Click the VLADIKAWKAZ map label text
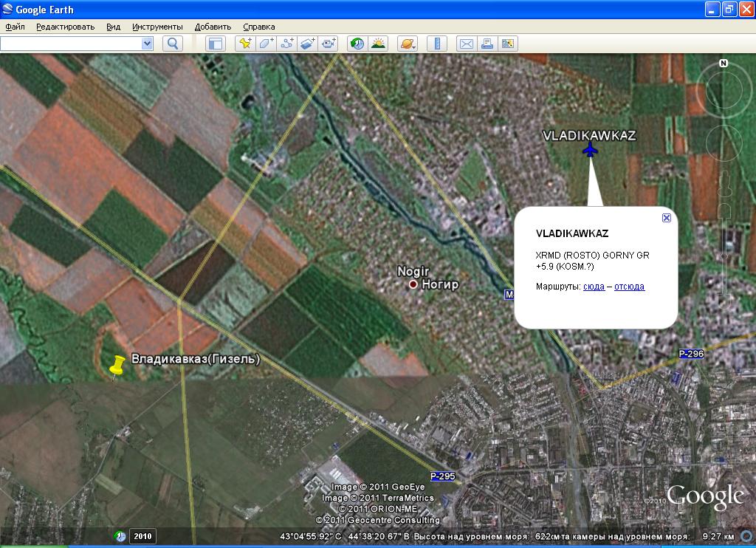The image size is (756, 548). click(589, 136)
